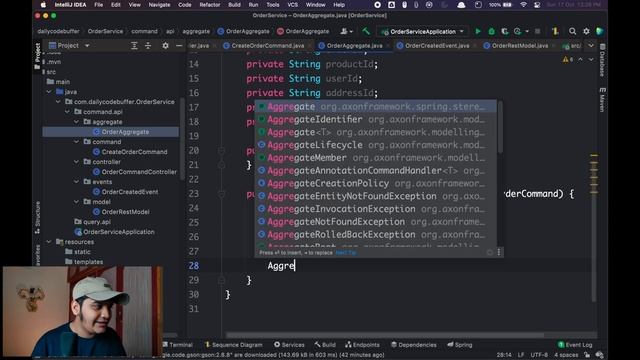
Task: Build the project with the hammer icon
Action: click(x=366, y=31)
